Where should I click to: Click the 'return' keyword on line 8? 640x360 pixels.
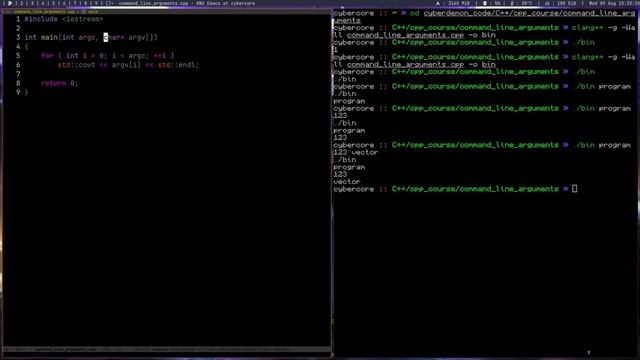click(x=53, y=84)
